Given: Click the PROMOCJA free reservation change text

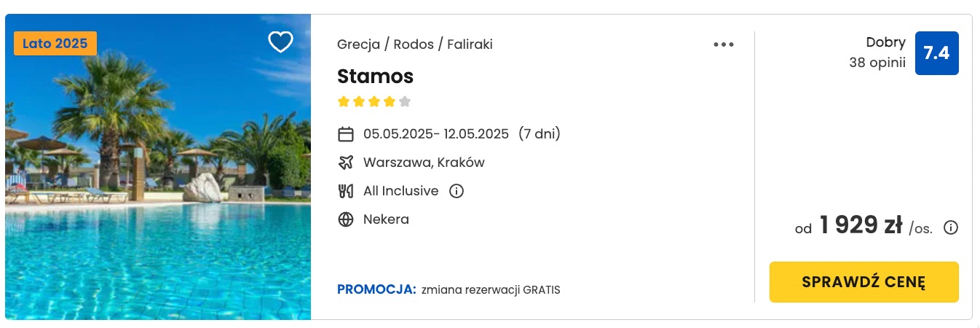Looking at the screenshot, I should coord(448,289).
